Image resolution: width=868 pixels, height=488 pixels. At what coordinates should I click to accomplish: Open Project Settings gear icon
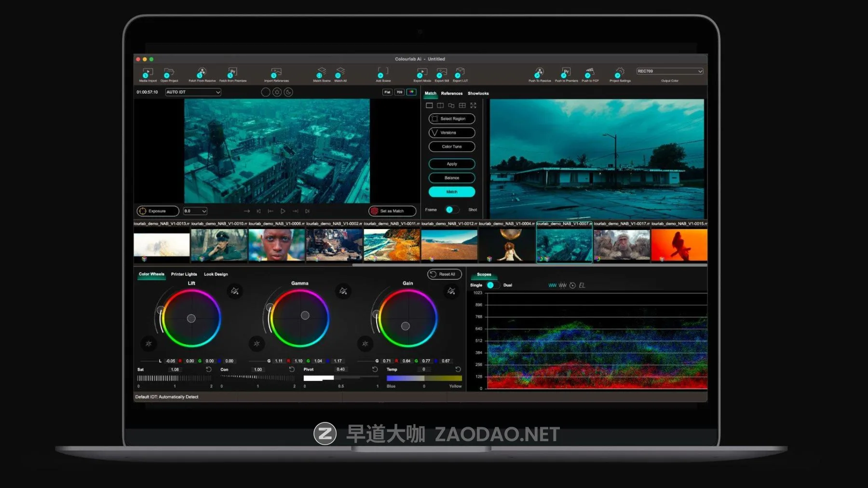coord(620,73)
